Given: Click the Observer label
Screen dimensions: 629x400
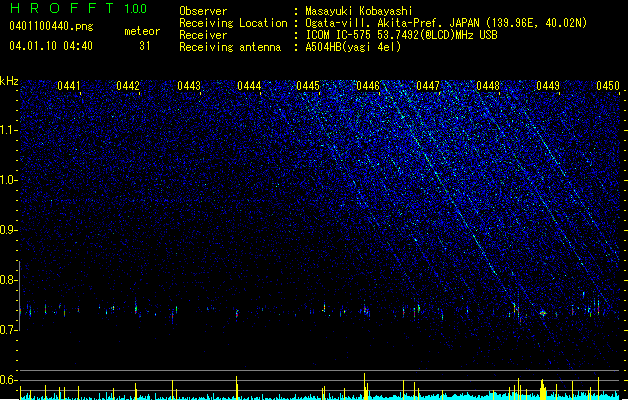Looking at the screenshot, I should click(203, 11).
